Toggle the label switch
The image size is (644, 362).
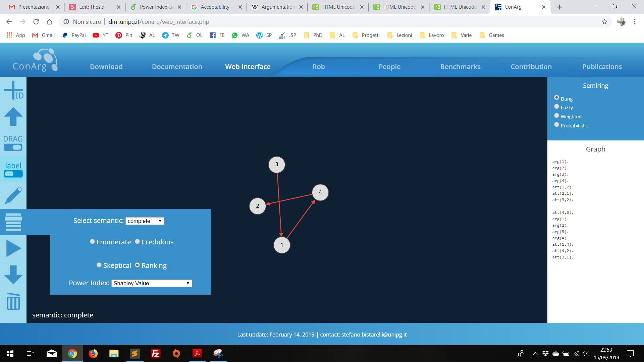pos(13,174)
